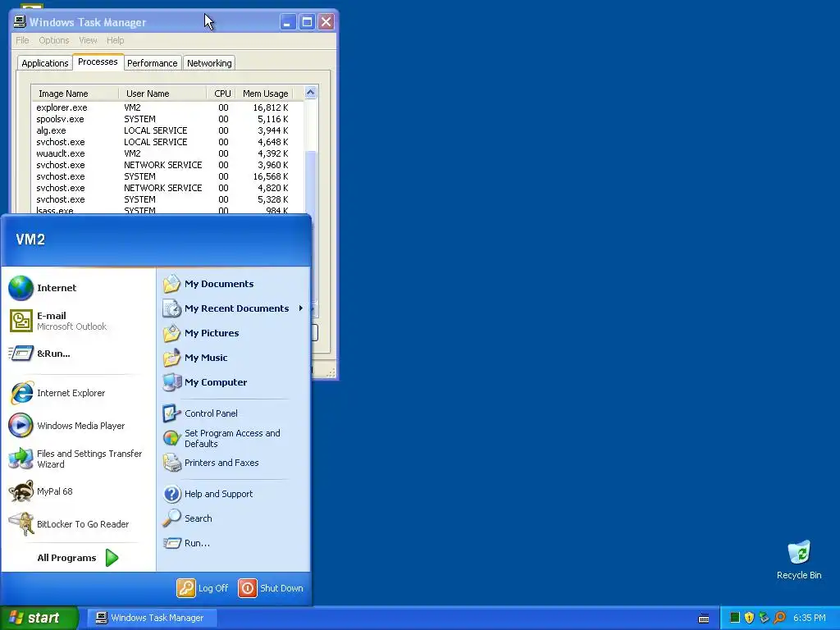
Task: Click the Search magnifier icon in Start menu
Action: (172, 518)
